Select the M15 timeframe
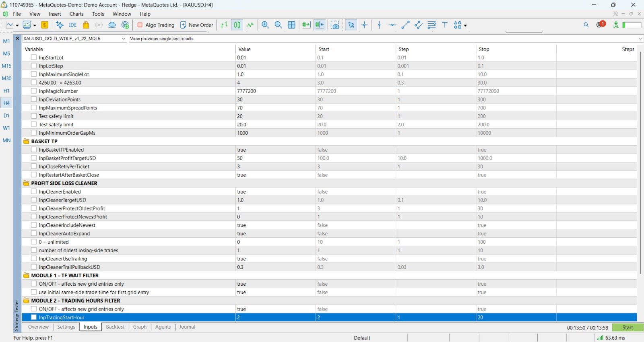This screenshot has height=342, width=644. tap(6, 66)
